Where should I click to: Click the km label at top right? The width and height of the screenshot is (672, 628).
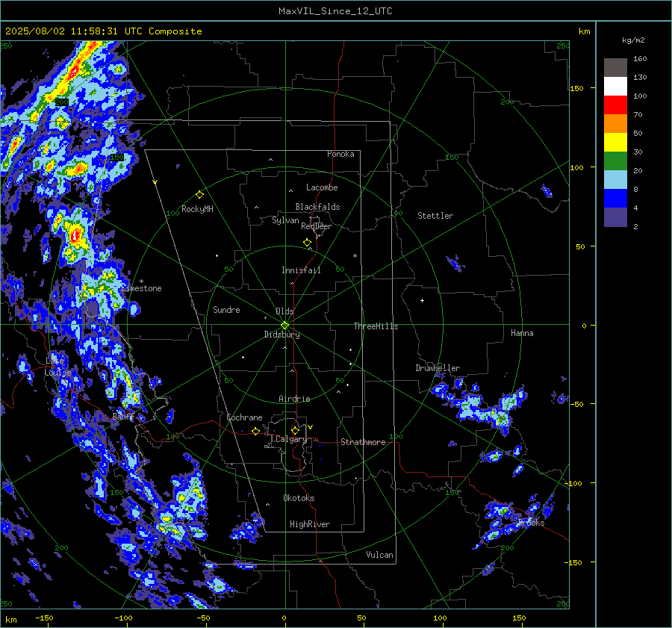[584, 31]
